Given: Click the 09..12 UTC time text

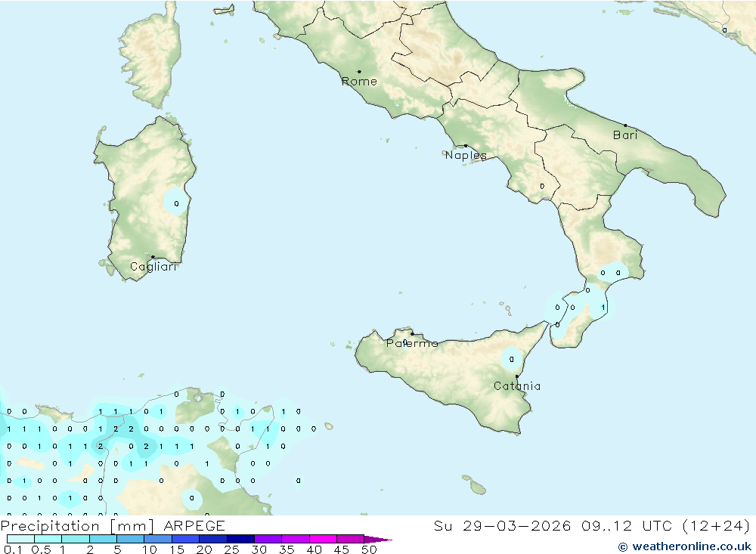Looking at the screenshot, I should coord(627,525).
